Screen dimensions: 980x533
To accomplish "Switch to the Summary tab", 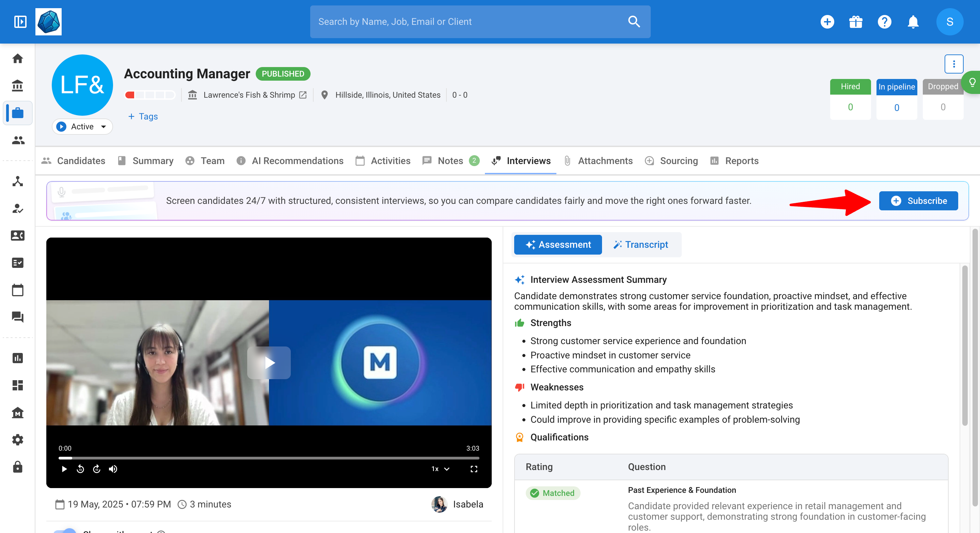I will pos(146,161).
